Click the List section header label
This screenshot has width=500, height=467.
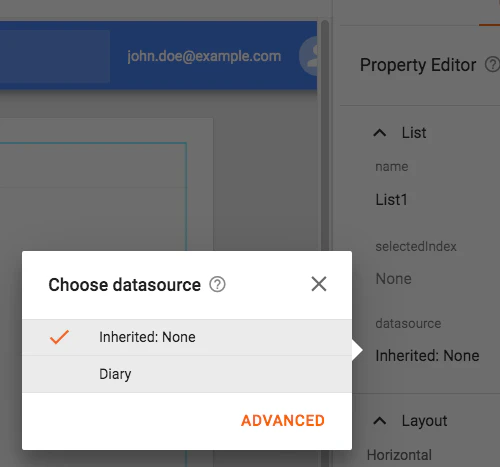(414, 133)
